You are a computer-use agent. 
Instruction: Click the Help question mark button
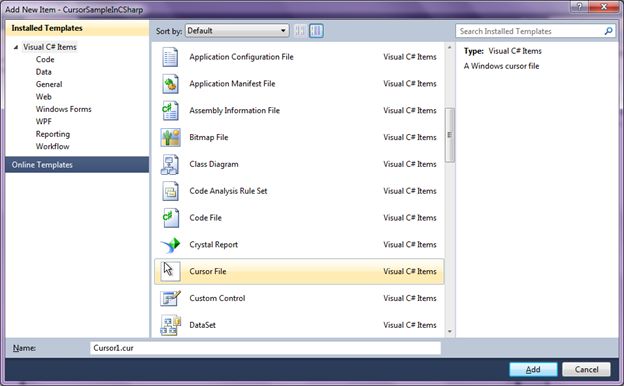click(x=579, y=6)
